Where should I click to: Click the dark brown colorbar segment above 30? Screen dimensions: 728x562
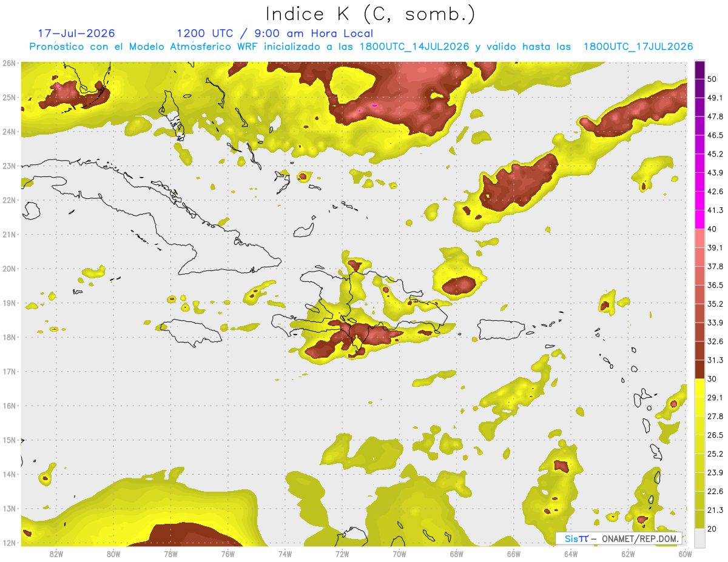point(699,370)
